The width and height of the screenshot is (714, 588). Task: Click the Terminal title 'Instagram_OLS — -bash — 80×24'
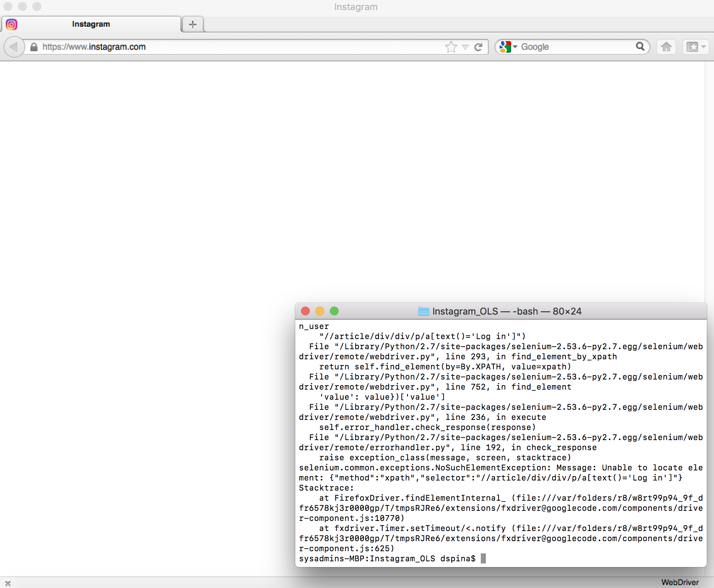507,311
